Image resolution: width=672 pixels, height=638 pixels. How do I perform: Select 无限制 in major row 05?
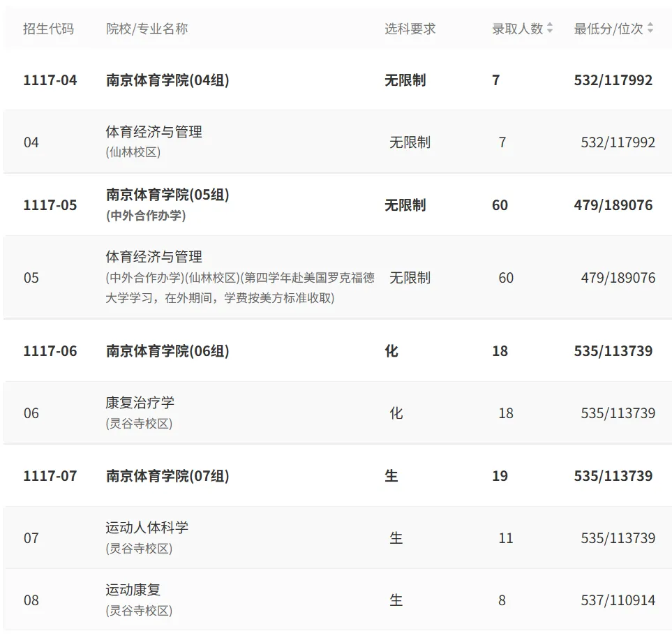410,277
